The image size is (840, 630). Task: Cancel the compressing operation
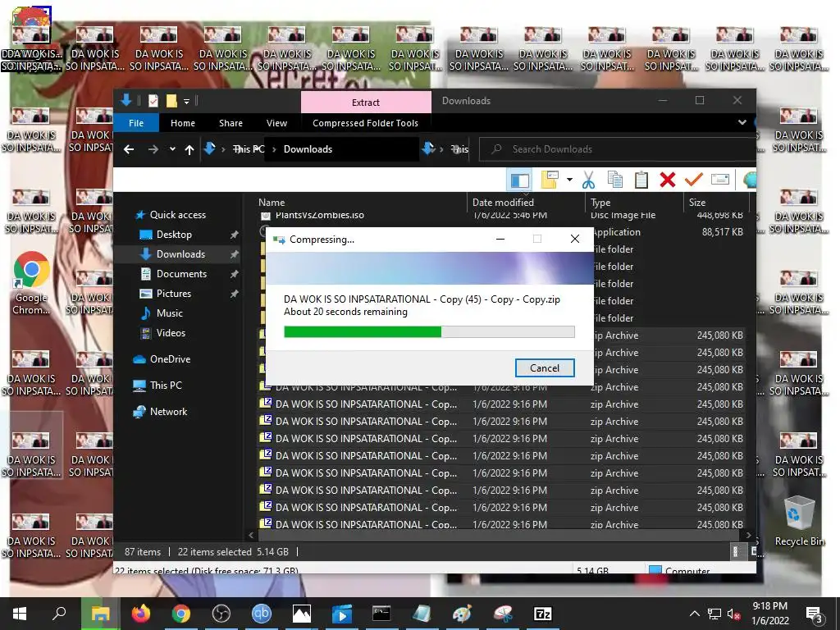(545, 368)
